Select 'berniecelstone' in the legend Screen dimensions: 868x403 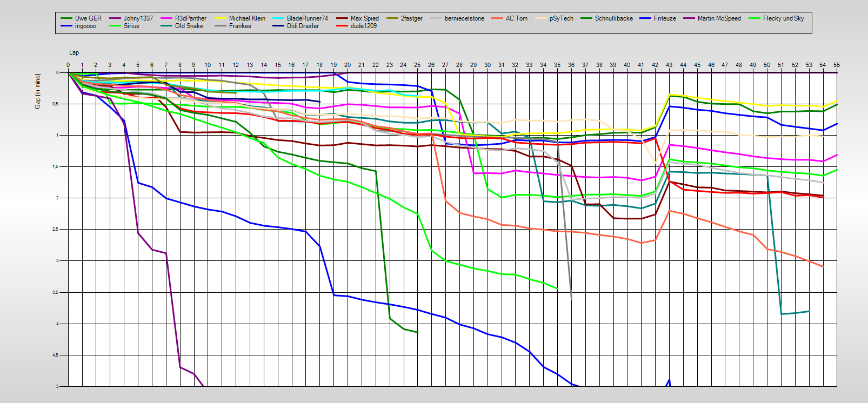click(x=464, y=18)
